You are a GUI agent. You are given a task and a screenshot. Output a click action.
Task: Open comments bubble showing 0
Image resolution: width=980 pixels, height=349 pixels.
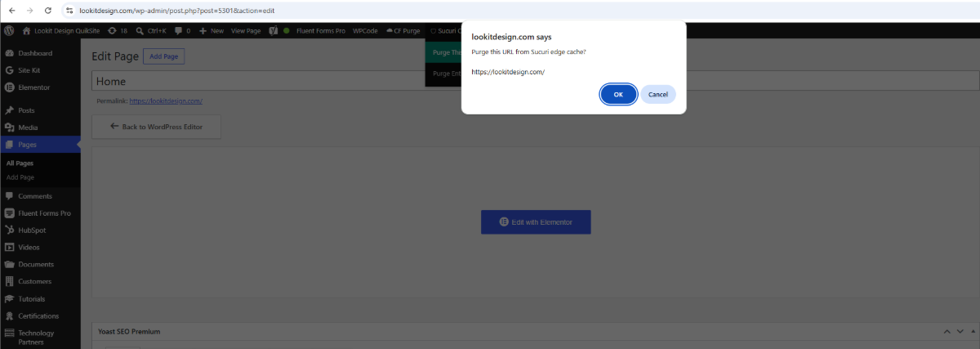point(182,30)
